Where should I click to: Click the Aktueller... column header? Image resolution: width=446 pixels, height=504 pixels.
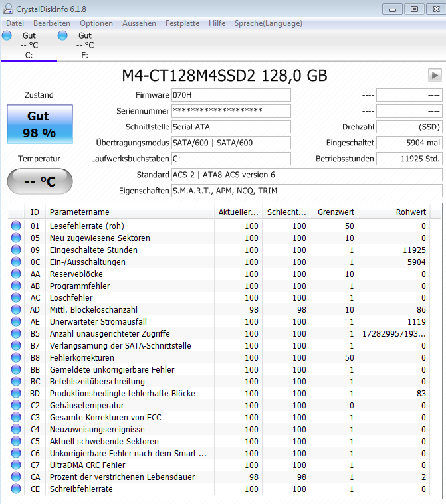tap(238, 212)
